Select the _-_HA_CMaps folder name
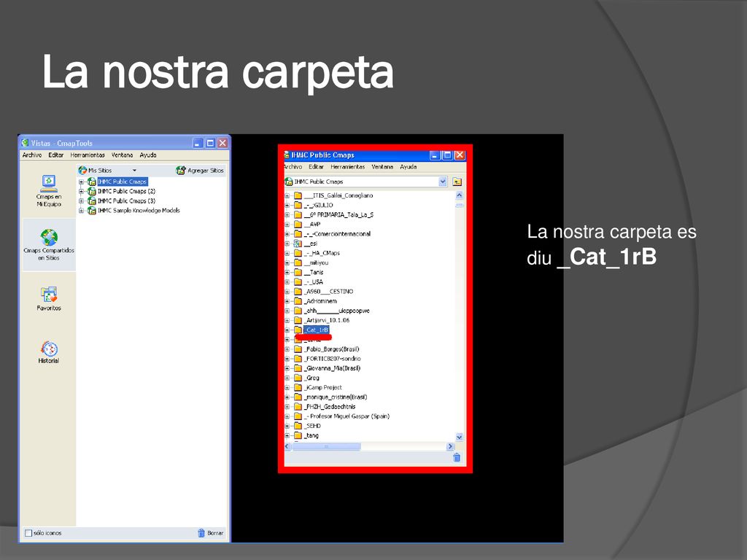This screenshot has height=560, width=747. pyautogui.click(x=322, y=253)
